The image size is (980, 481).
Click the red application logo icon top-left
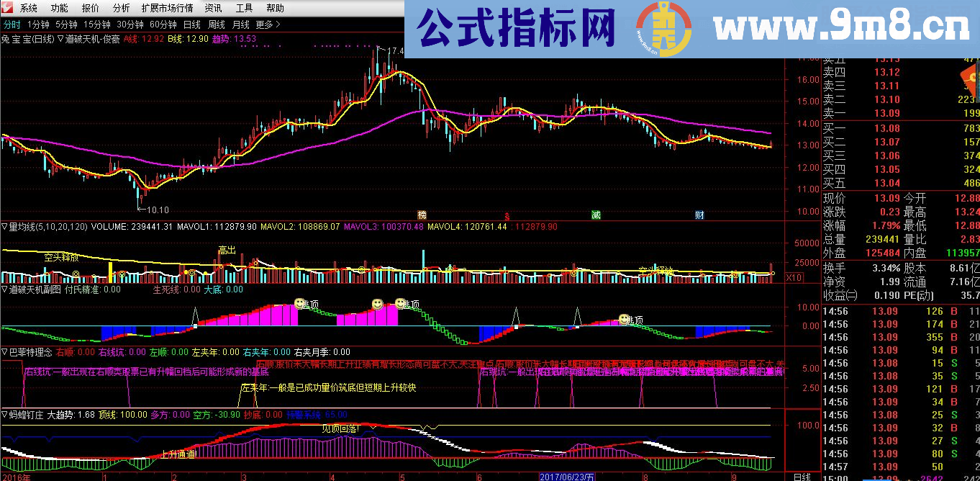[6, 8]
